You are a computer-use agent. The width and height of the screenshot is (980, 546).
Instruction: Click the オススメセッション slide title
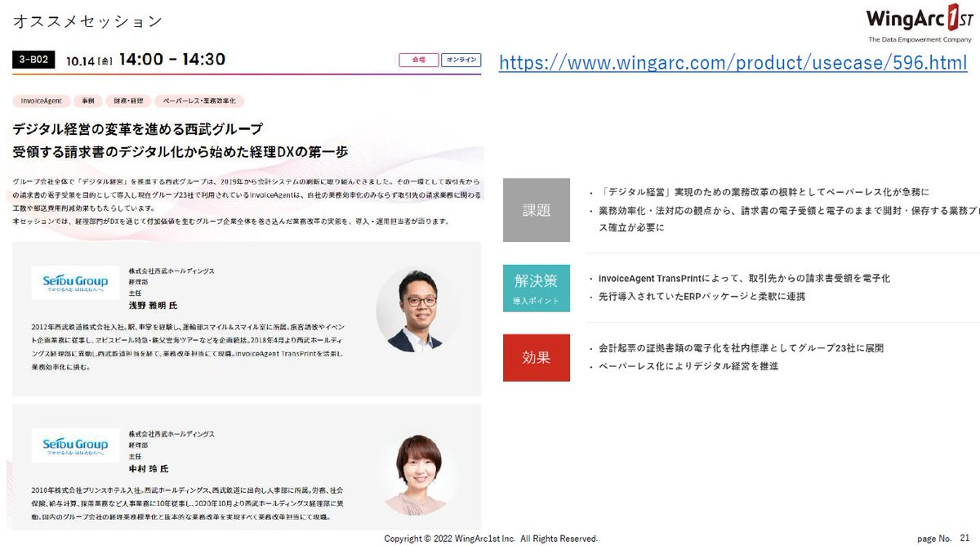pos(87,21)
